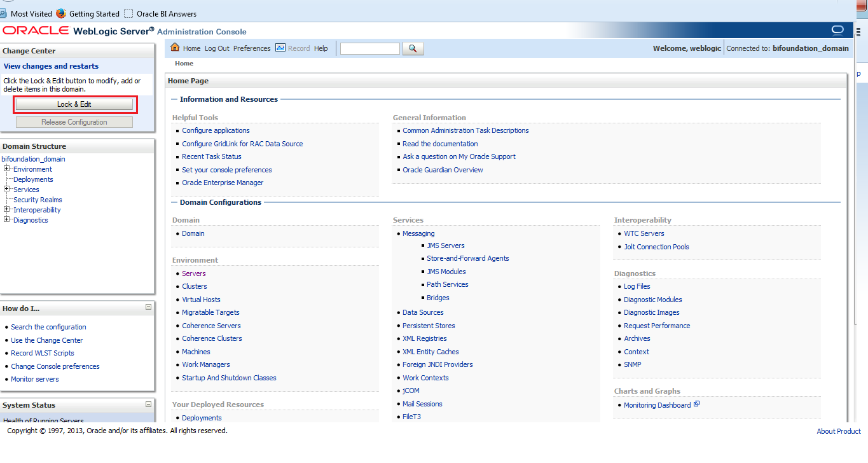
Task: Open Preferences from the toolbar
Action: tap(252, 48)
